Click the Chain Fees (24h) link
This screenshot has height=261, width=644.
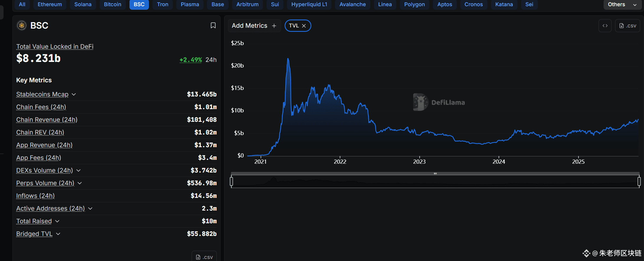click(x=41, y=107)
